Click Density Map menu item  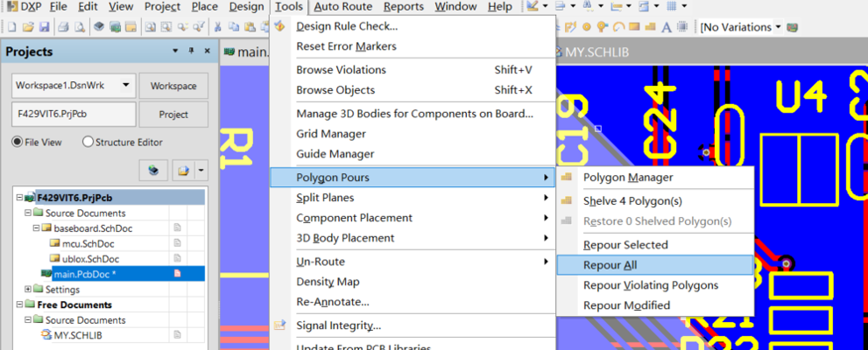point(413,282)
